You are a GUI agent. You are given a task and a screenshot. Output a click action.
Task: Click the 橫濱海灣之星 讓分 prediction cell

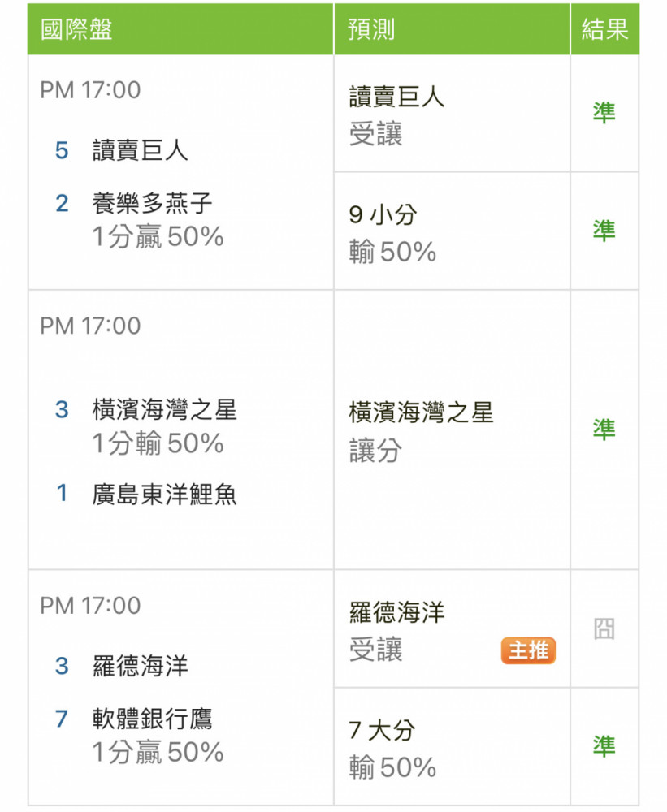pyautogui.click(x=452, y=430)
